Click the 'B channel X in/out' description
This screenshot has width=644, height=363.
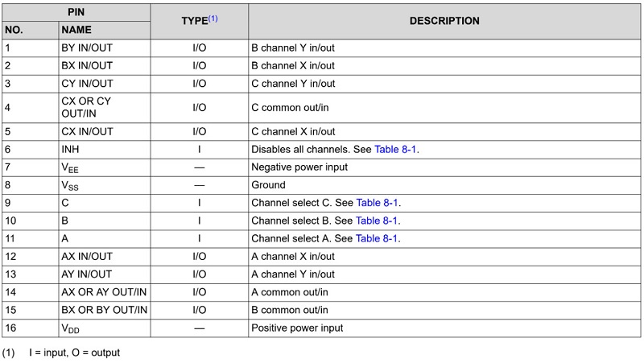293,66
